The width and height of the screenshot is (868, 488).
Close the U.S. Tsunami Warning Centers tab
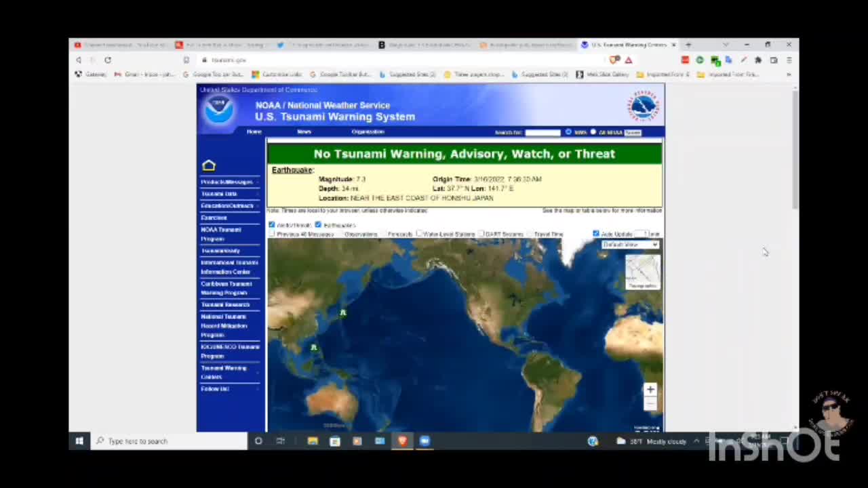point(673,45)
